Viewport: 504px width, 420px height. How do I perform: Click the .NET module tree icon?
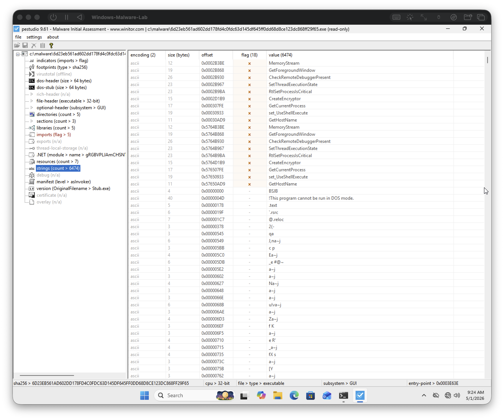pyautogui.click(x=32, y=155)
